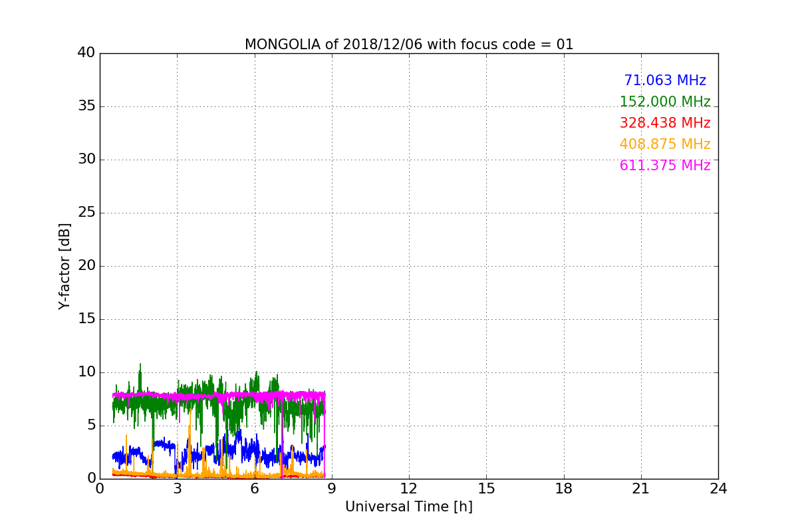
Task: Click the Universal Time [h] axis label
Action: point(409,507)
